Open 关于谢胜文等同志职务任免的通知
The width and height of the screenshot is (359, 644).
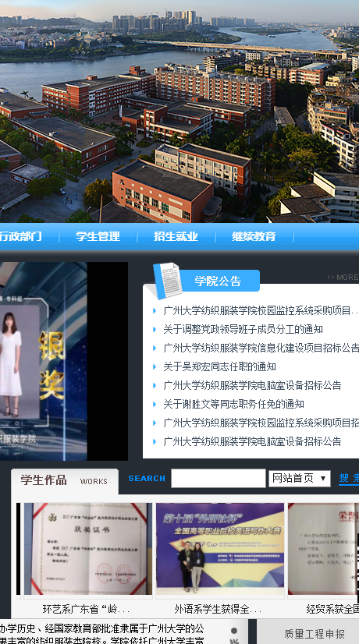233,404
